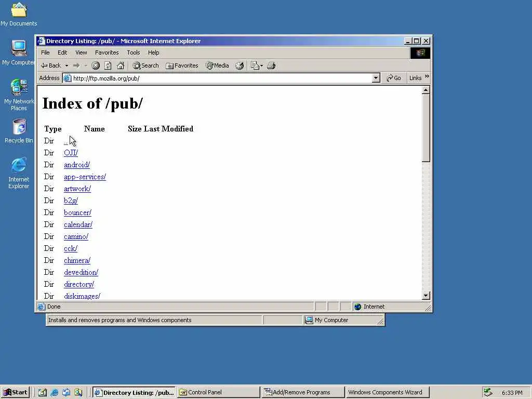Image resolution: width=532 pixels, height=399 pixels.
Task: Open the OJI/ directory link
Action: click(x=71, y=153)
